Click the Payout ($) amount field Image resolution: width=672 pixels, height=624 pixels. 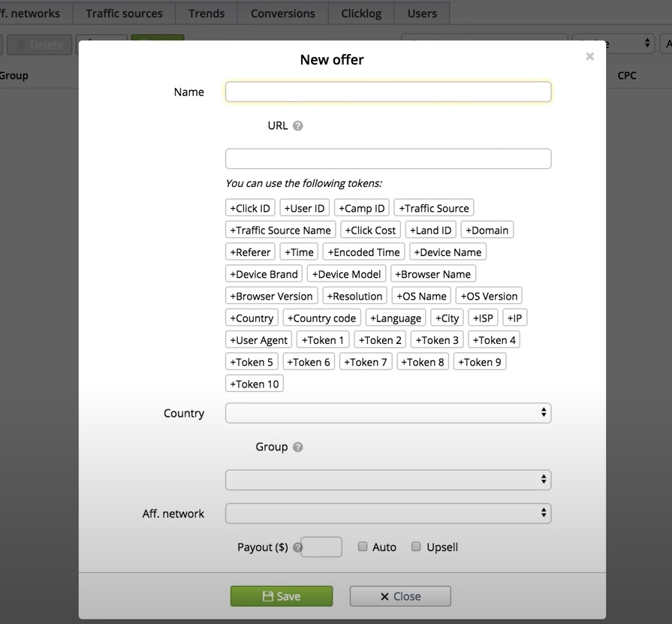tap(321, 547)
